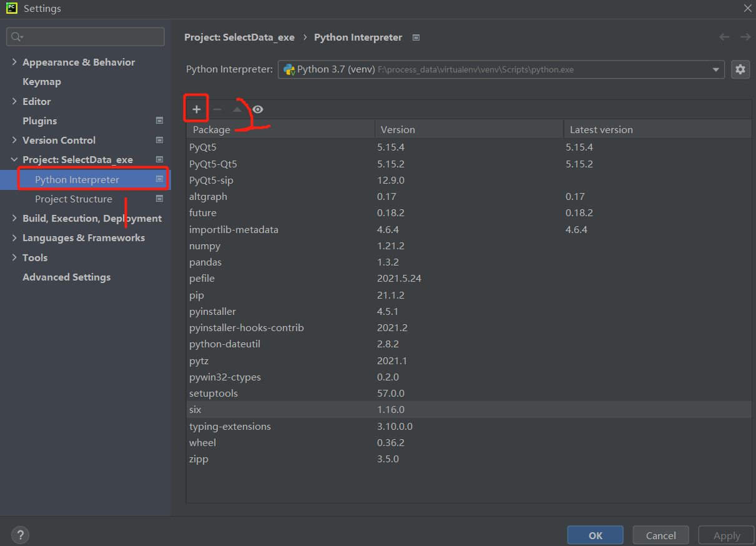
Task: Click the upgrade package up-arrow icon
Action: 237,109
